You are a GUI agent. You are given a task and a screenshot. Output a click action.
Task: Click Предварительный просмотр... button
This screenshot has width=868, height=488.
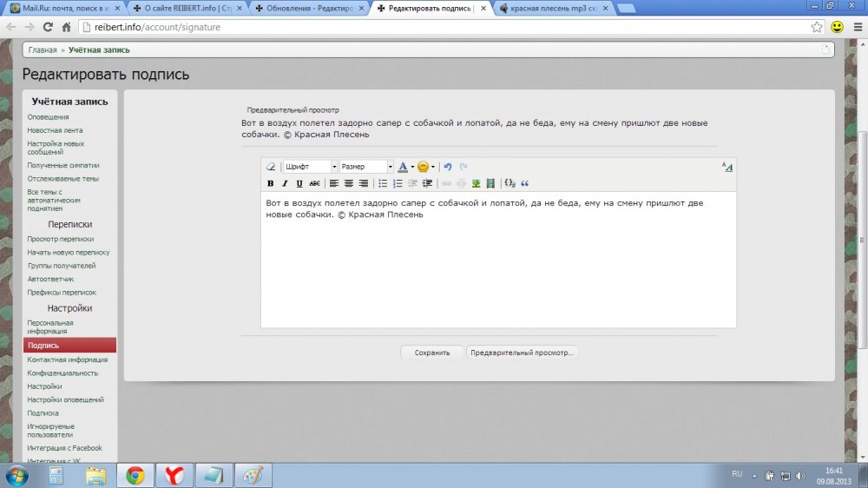522,353
